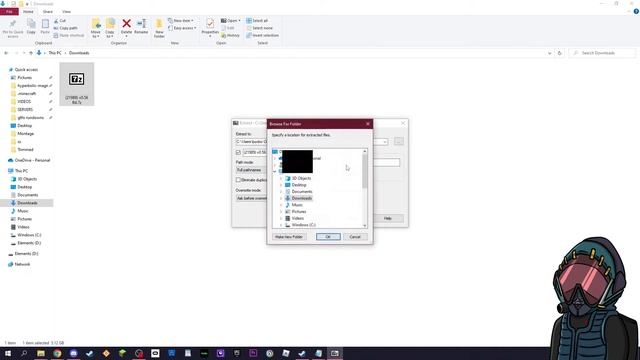Open the Easy access dropdown

pos(182,28)
